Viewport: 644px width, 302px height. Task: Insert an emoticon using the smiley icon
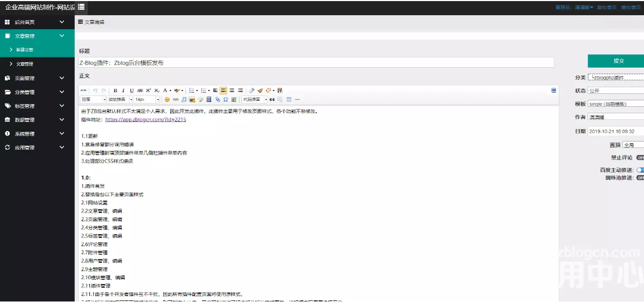coord(167,100)
